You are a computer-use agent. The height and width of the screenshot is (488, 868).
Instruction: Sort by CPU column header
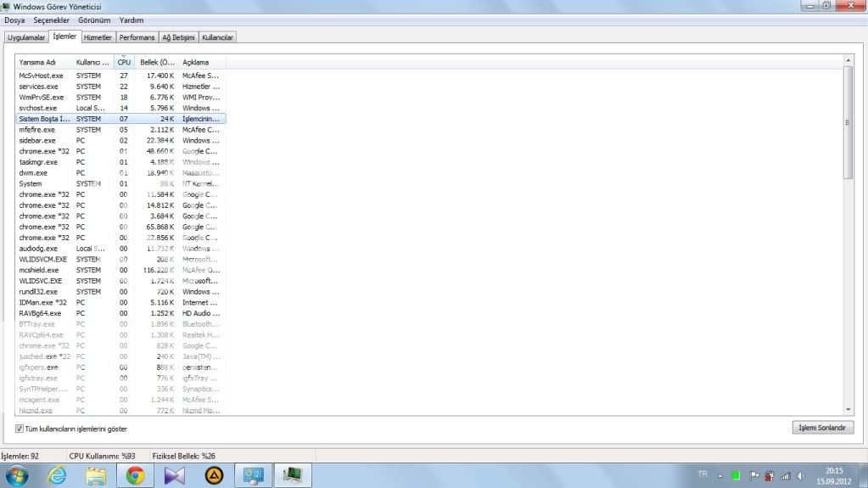(124, 62)
